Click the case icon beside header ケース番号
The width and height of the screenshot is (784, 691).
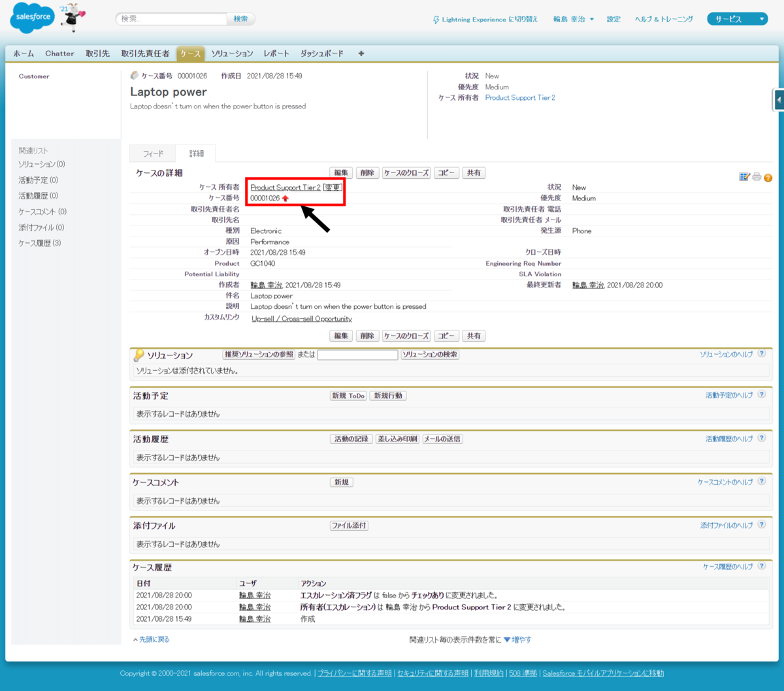[x=135, y=76]
